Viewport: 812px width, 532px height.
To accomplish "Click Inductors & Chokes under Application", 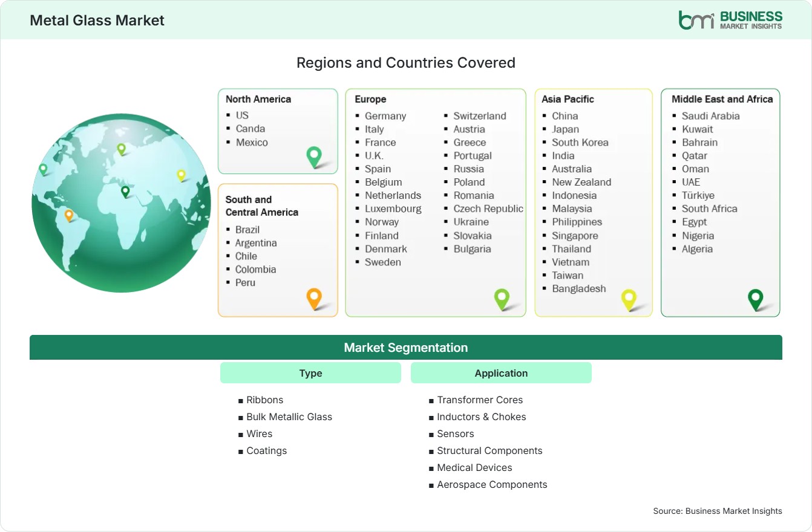I will click(x=482, y=417).
